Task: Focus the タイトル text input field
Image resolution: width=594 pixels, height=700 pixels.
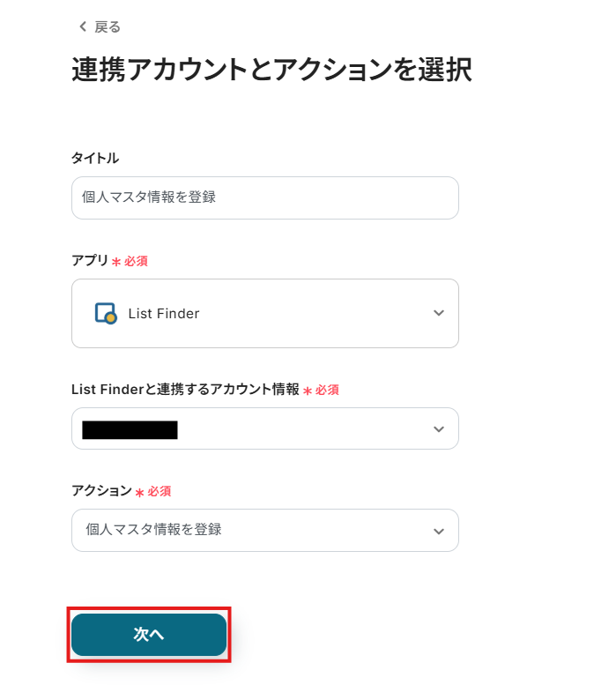Action: [x=264, y=197]
